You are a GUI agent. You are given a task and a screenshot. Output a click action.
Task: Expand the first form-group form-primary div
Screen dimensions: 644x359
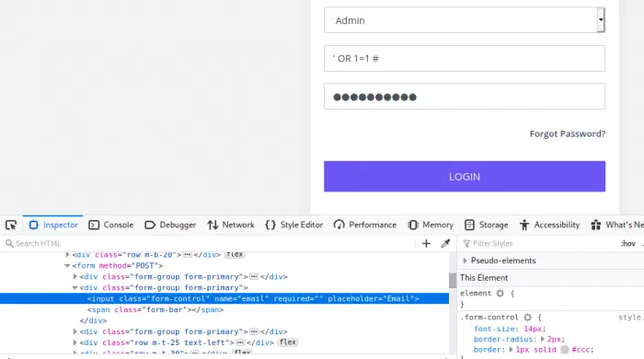[75, 277]
